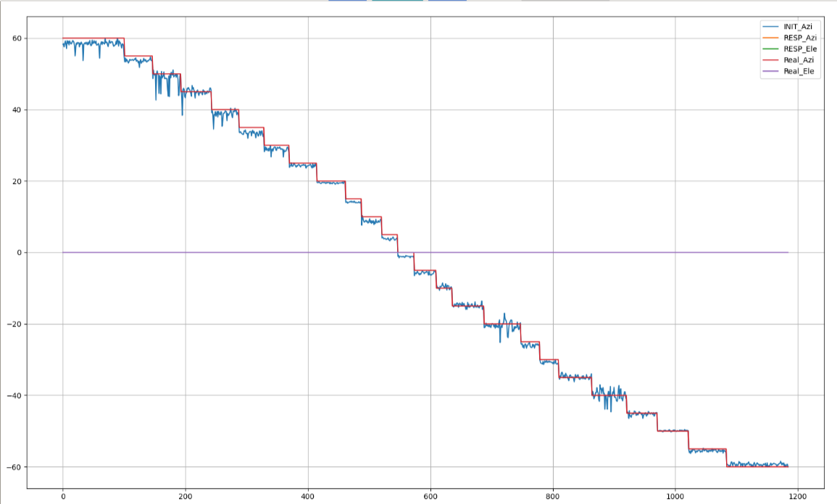
Task: Click the red line swatch beside Real_Azi
Action: pyautogui.click(x=771, y=60)
